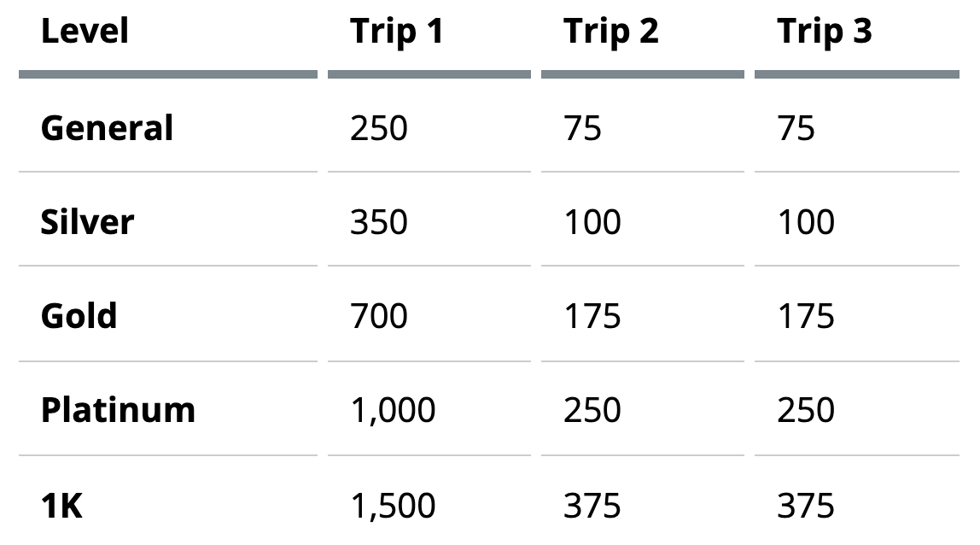Click the Platinum Trip 3 value 250
Viewport: 980px width, 545px height.
point(806,411)
